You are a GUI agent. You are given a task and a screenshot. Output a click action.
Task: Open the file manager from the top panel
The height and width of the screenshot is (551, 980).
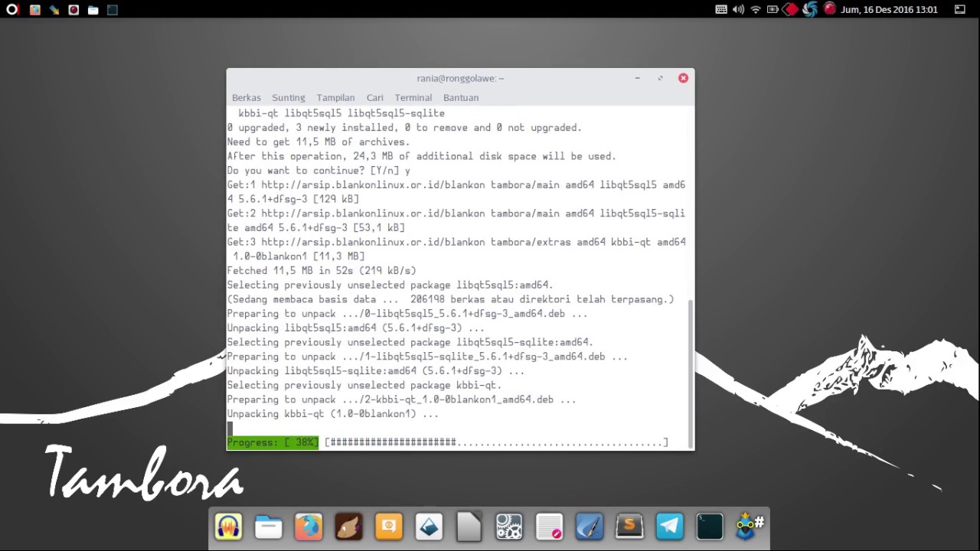(93, 10)
